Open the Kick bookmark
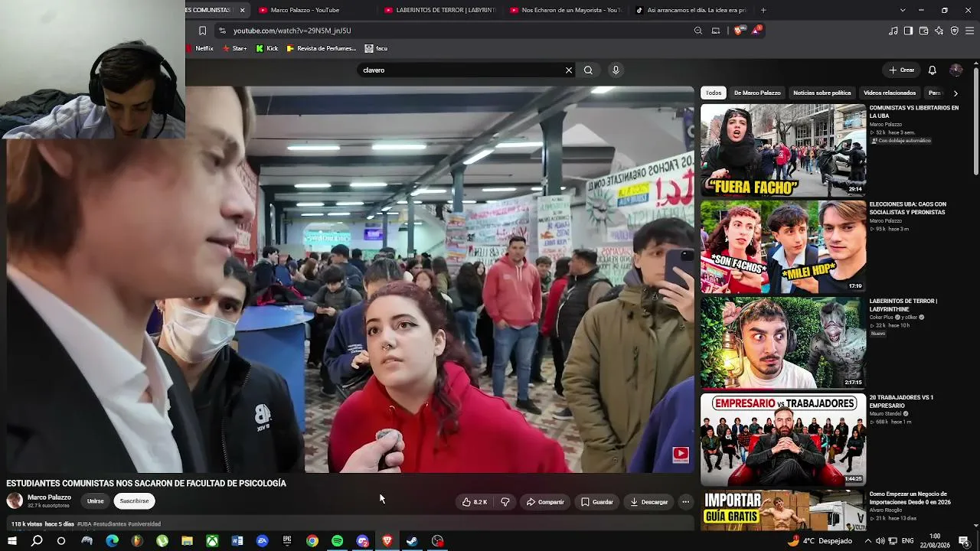This screenshot has width=980, height=551. click(x=267, y=48)
